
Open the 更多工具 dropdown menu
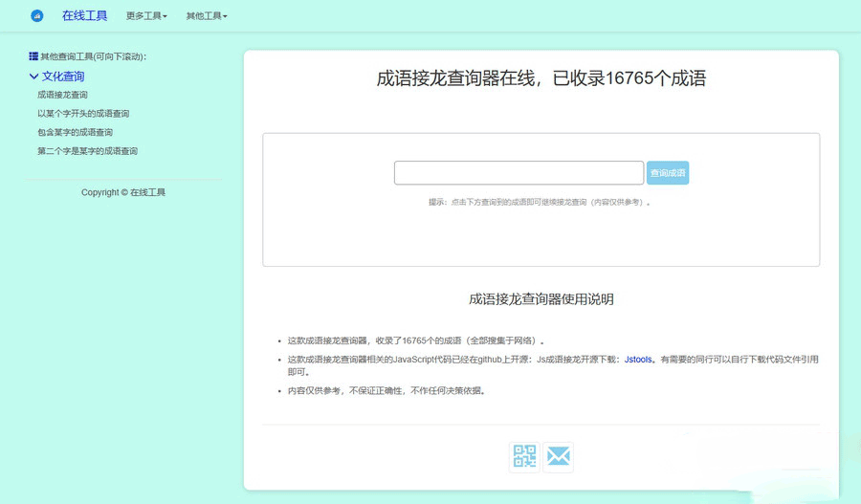coord(146,16)
